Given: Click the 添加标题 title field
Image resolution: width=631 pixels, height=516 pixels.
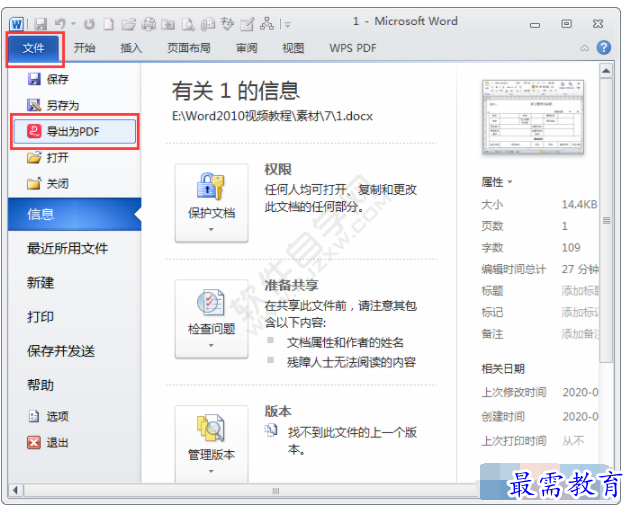Looking at the screenshot, I should pos(580,291).
